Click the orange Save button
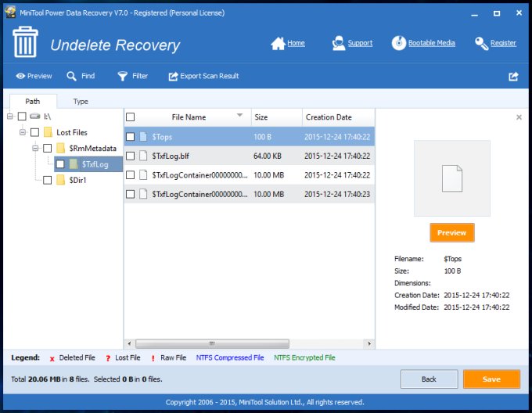Viewport: 532px width, 413px height. click(491, 379)
